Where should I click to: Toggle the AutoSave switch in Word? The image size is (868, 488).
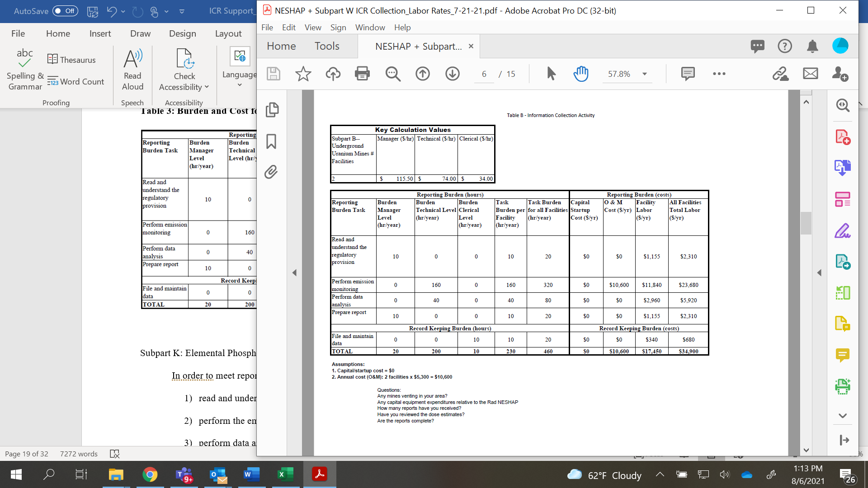(x=65, y=11)
